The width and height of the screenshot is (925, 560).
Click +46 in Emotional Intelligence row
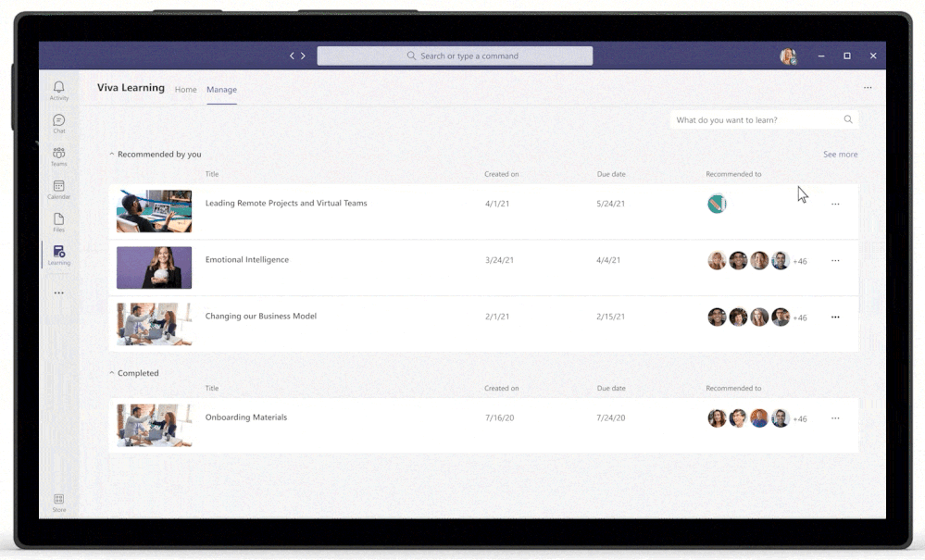click(x=800, y=261)
